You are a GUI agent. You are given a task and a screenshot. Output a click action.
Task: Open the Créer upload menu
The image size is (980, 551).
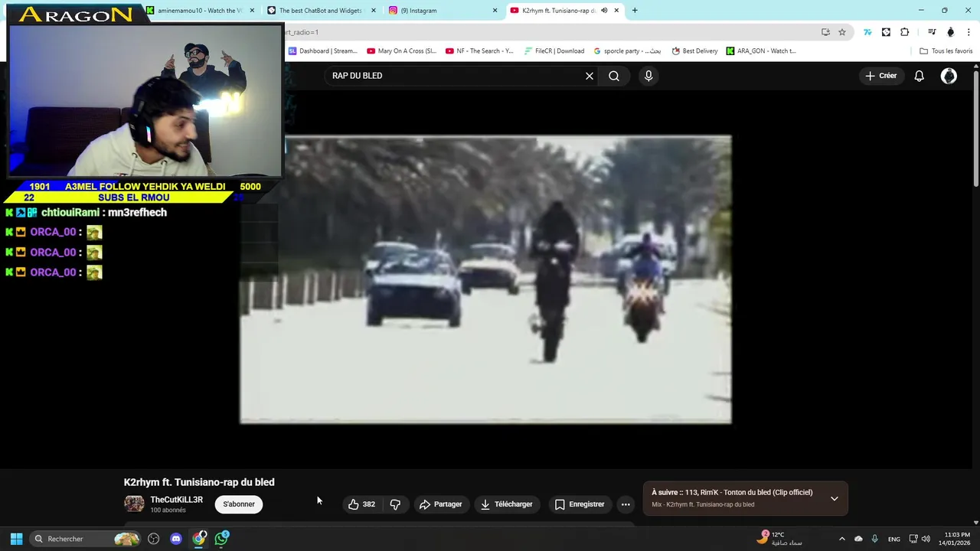(x=881, y=76)
